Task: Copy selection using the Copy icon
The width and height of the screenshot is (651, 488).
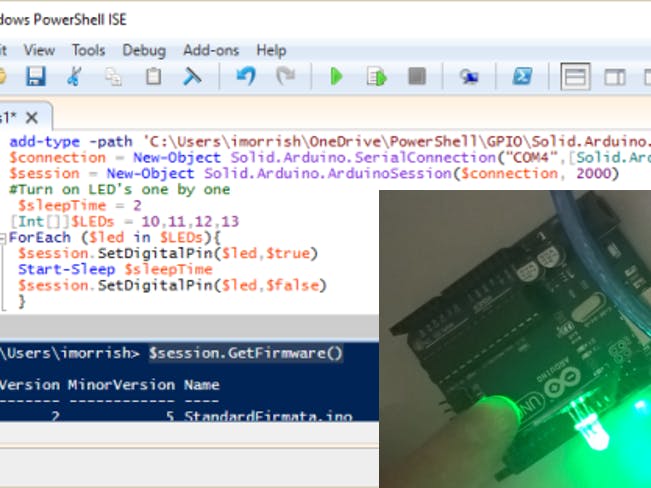Action: (113, 77)
